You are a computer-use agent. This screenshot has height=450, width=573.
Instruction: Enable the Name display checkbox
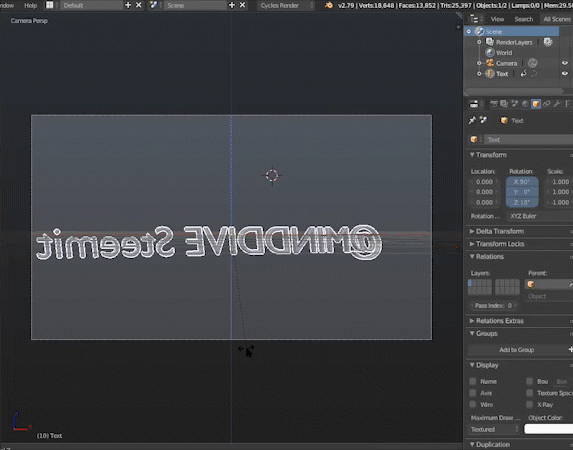[x=473, y=382]
